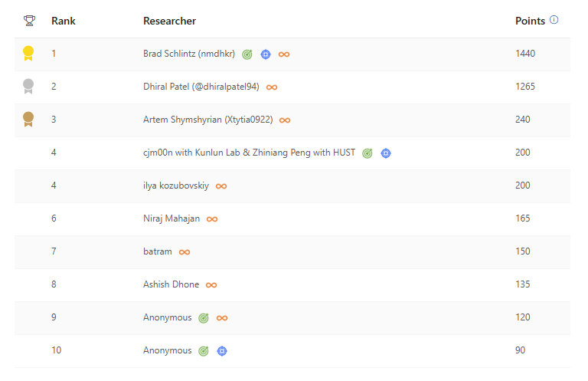Click blue crosshair badge beside cjm00n entry
Screen dimensions: 588x381
click(386, 153)
